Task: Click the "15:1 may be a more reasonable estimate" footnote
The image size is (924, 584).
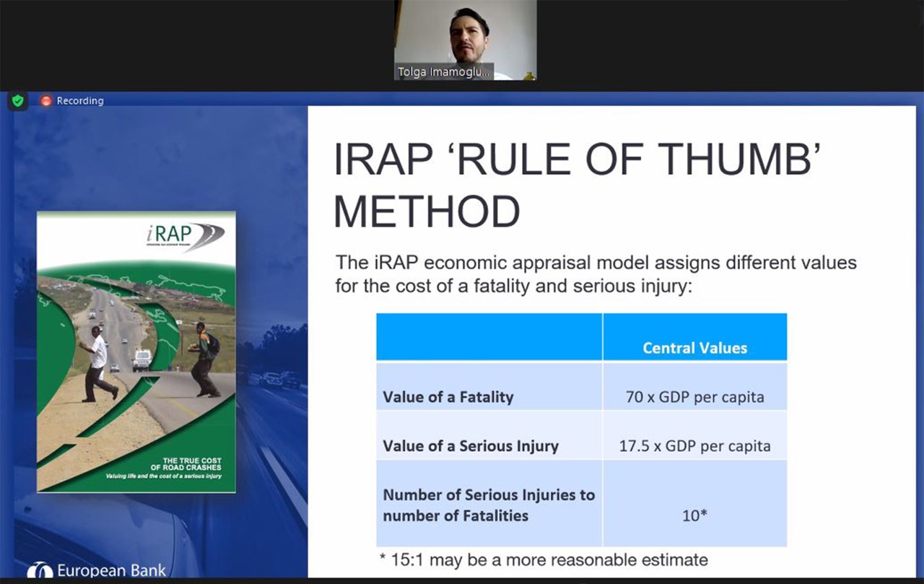Action: coord(544,559)
